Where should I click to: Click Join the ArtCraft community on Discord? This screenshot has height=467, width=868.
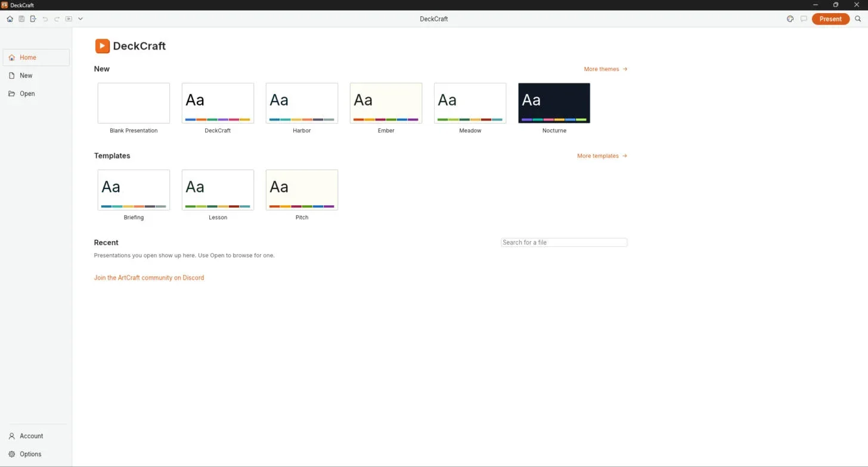pyautogui.click(x=149, y=278)
